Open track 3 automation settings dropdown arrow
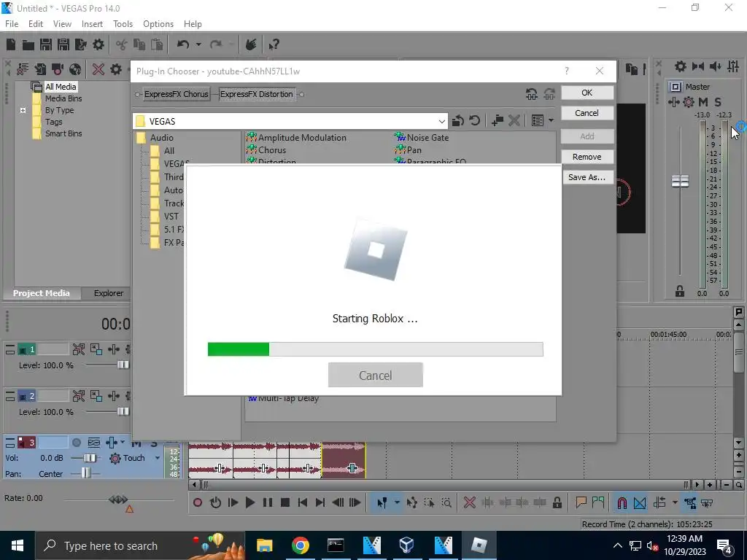This screenshot has width=747, height=560. pos(123,443)
